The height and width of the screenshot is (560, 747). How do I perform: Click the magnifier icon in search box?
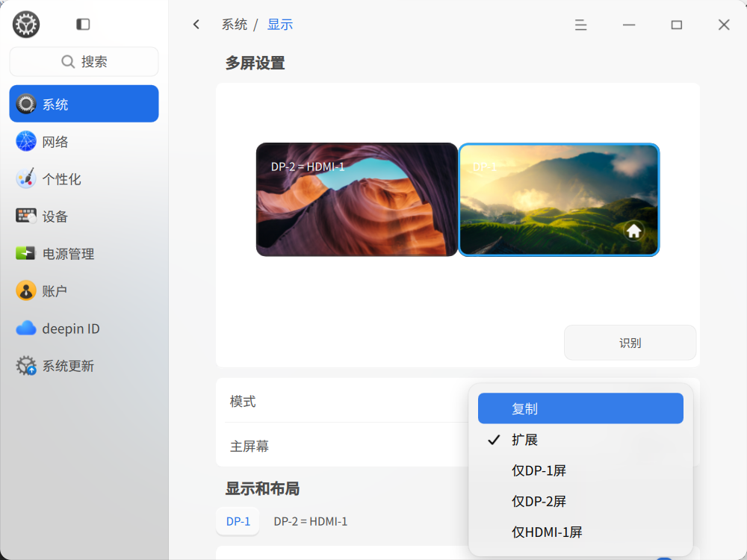(68, 61)
